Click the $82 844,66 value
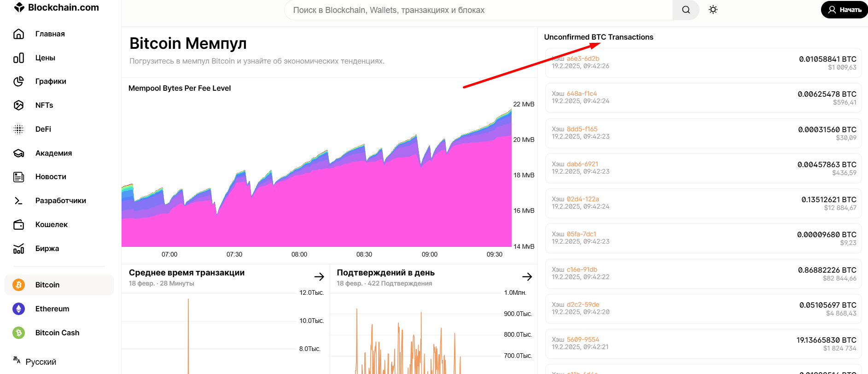 (839, 278)
